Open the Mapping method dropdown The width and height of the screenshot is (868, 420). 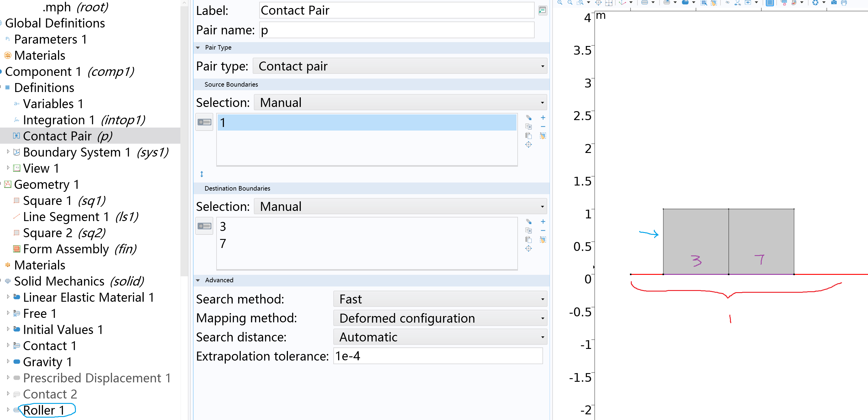click(x=440, y=318)
